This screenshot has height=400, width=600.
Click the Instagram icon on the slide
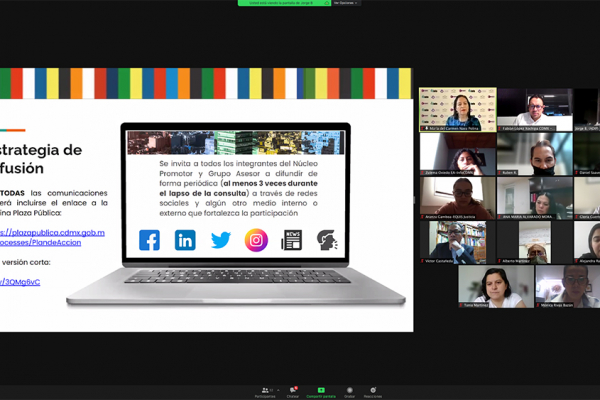point(256,240)
